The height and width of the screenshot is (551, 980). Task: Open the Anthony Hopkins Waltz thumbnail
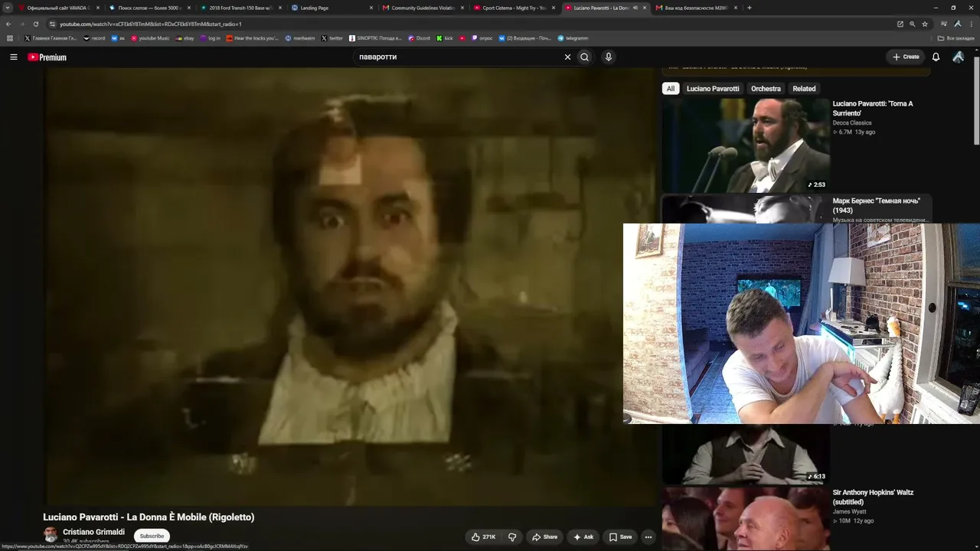coord(746,519)
